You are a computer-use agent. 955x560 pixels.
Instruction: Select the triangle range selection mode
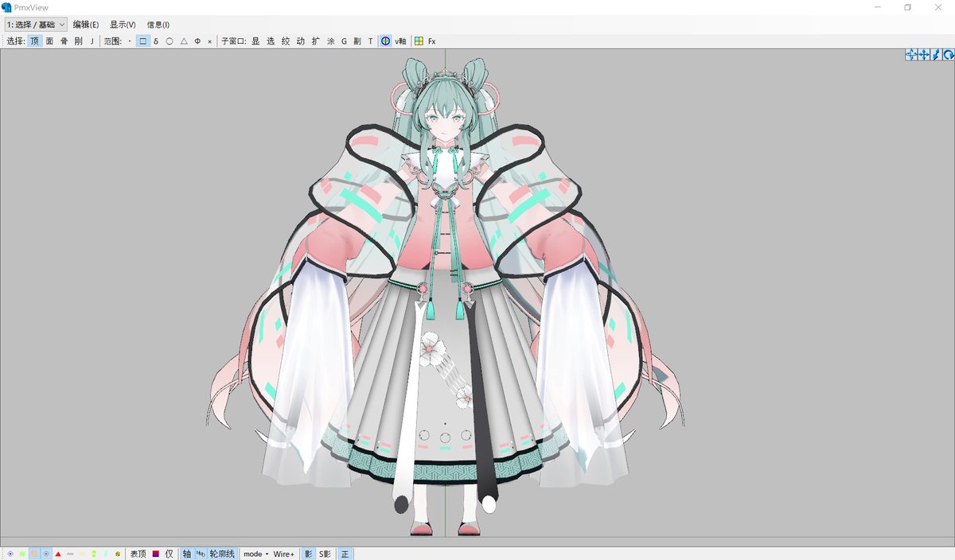pyautogui.click(x=184, y=41)
